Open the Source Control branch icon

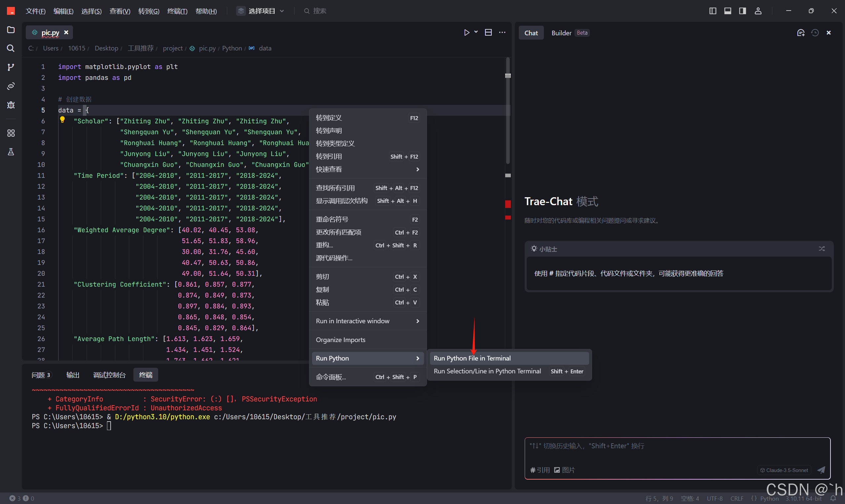(x=11, y=67)
